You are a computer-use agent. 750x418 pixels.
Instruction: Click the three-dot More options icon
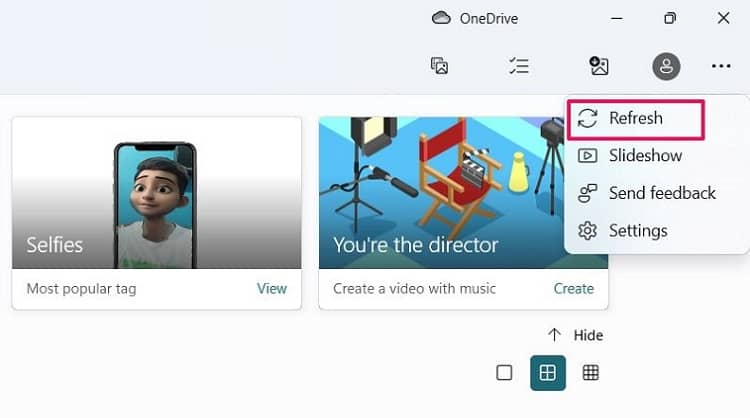721,66
